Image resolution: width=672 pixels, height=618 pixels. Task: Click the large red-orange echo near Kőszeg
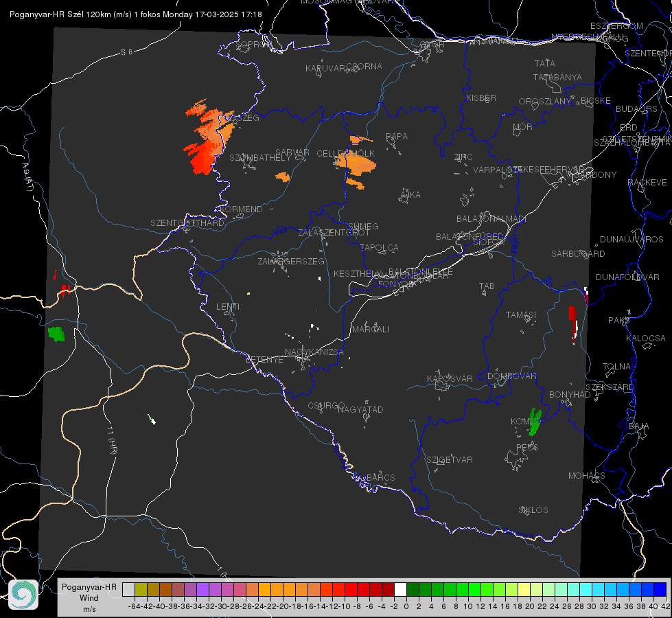pos(208,137)
